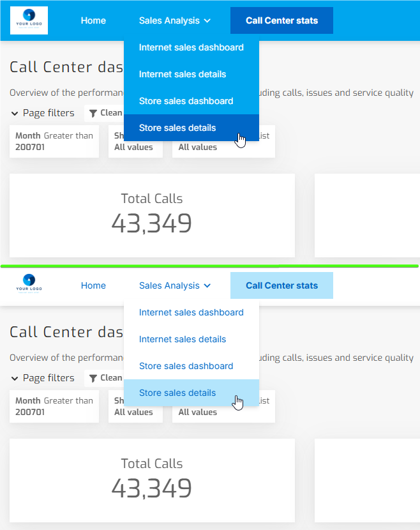
Task: Select Internet sales details menu entry
Action: coord(183,74)
